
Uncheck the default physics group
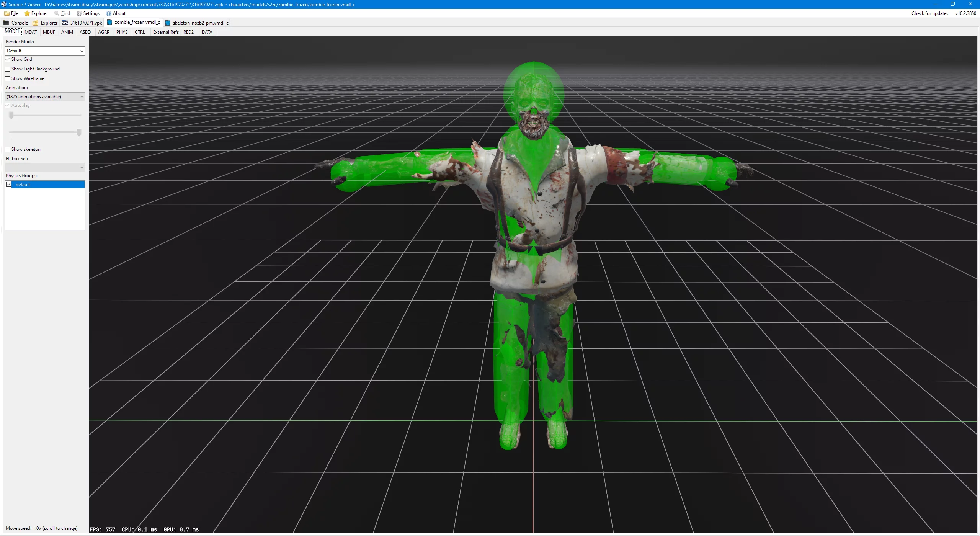(x=9, y=185)
